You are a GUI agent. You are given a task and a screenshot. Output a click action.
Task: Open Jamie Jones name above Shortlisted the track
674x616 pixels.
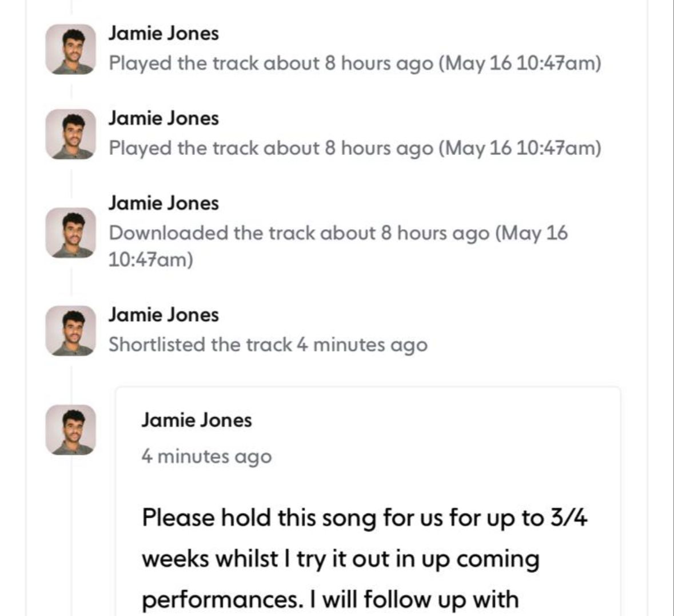tap(163, 315)
